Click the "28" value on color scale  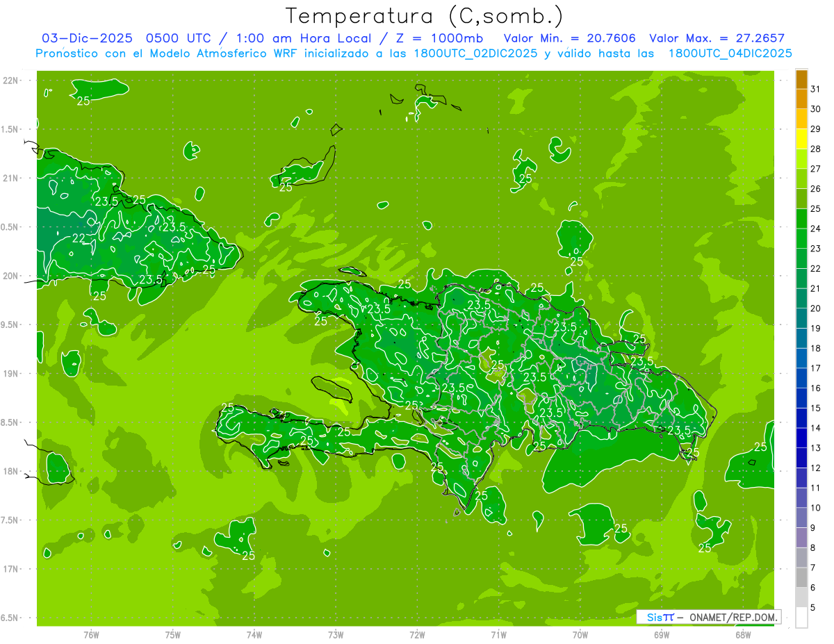816,149
